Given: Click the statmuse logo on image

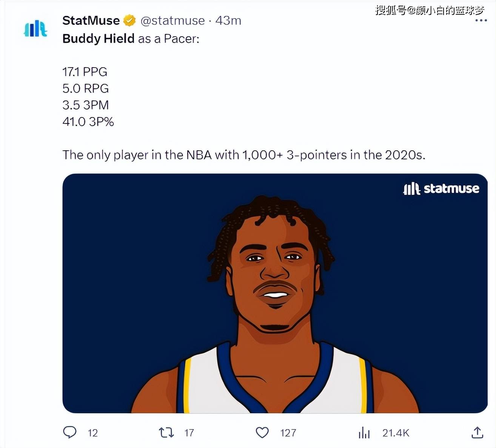Looking at the screenshot, I should tap(441, 188).
